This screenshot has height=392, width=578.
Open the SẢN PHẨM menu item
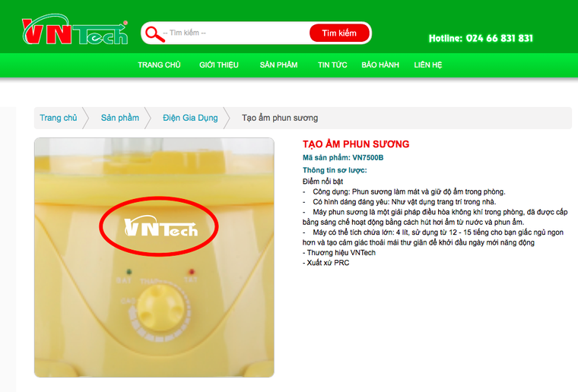point(278,65)
